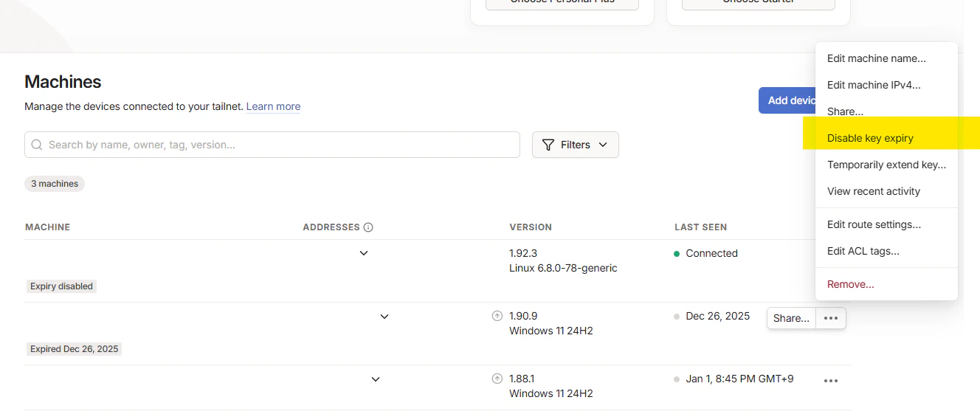The width and height of the screenshot is (980, 417).
Task: Click the Choose Starter button
Action: (759, 4)
